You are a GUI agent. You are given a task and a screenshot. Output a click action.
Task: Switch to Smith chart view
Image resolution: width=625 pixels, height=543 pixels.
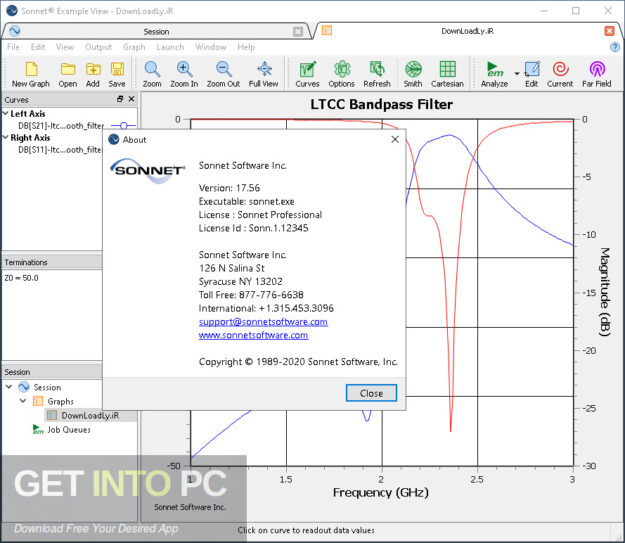point(413,74)
